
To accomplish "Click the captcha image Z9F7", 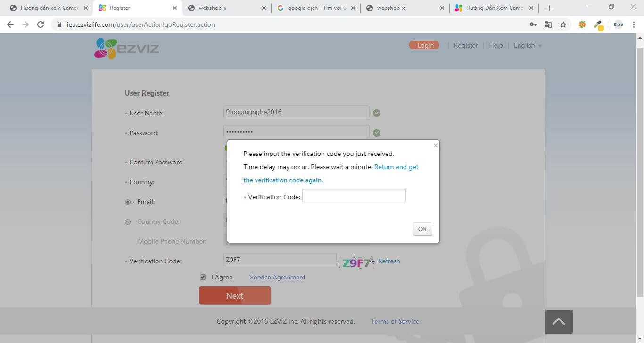I will 357,262.
